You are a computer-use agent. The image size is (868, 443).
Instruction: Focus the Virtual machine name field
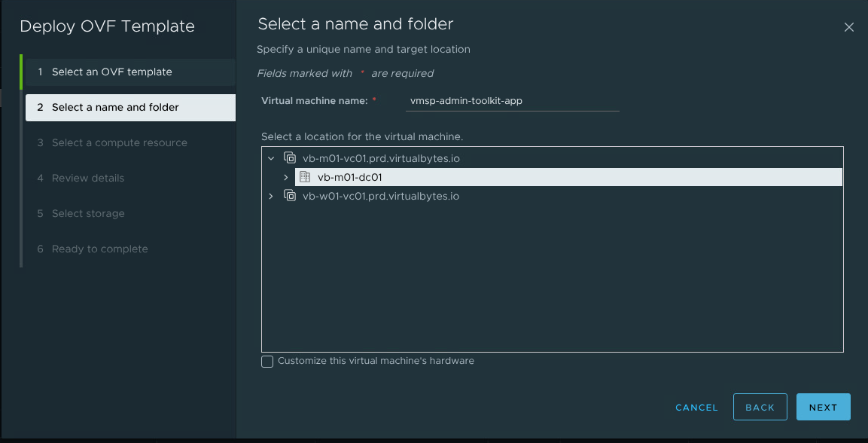tap(512, 102)
